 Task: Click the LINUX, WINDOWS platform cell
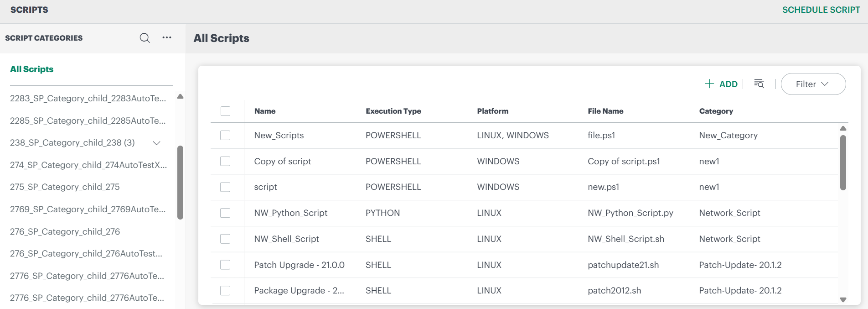click(x=513, y=135)
